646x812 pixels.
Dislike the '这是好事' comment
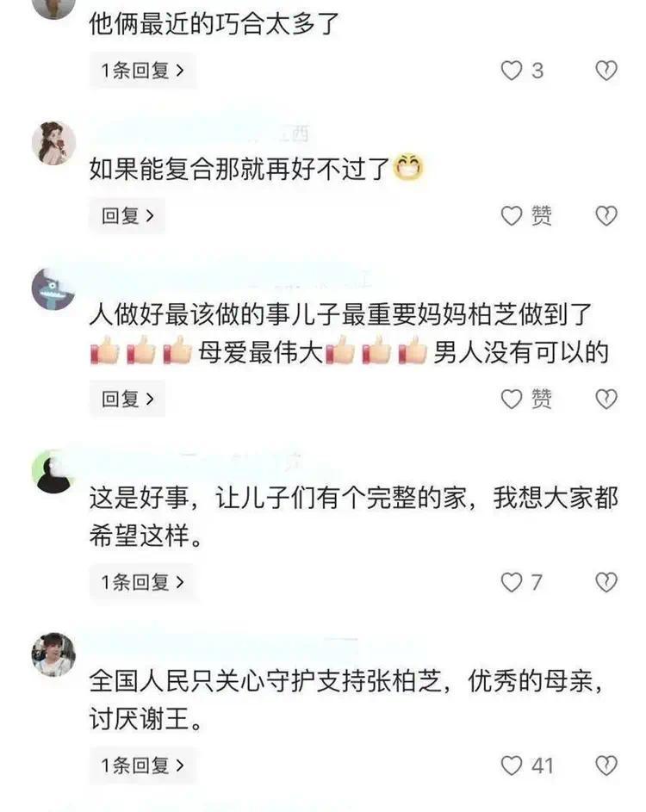[606, 582]
